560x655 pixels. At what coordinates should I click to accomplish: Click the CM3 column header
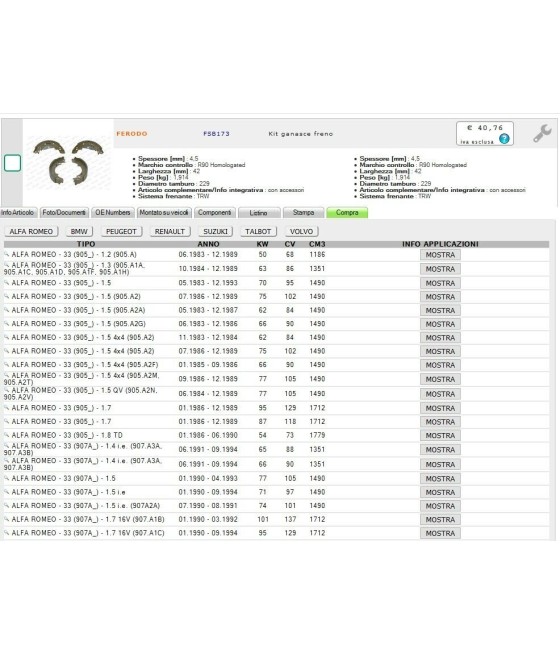317,244
